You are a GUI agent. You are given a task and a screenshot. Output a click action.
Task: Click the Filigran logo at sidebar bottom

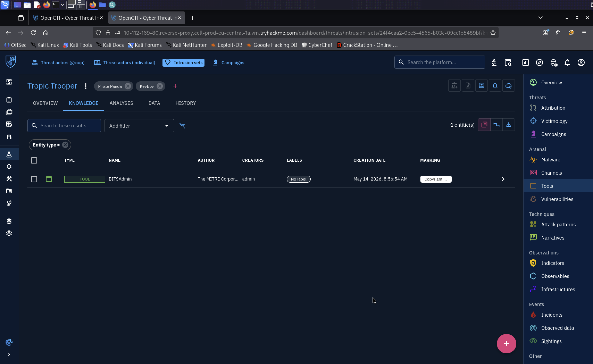coord(9,342)
